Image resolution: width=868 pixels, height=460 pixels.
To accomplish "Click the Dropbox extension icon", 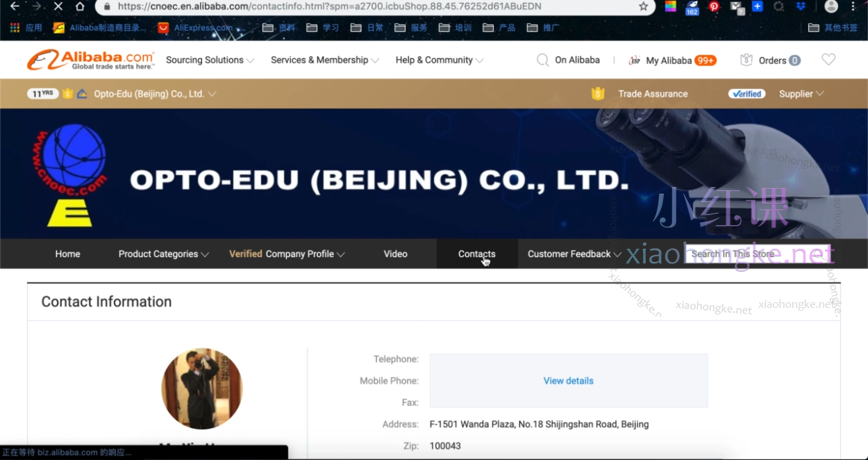I will point(801,6).
